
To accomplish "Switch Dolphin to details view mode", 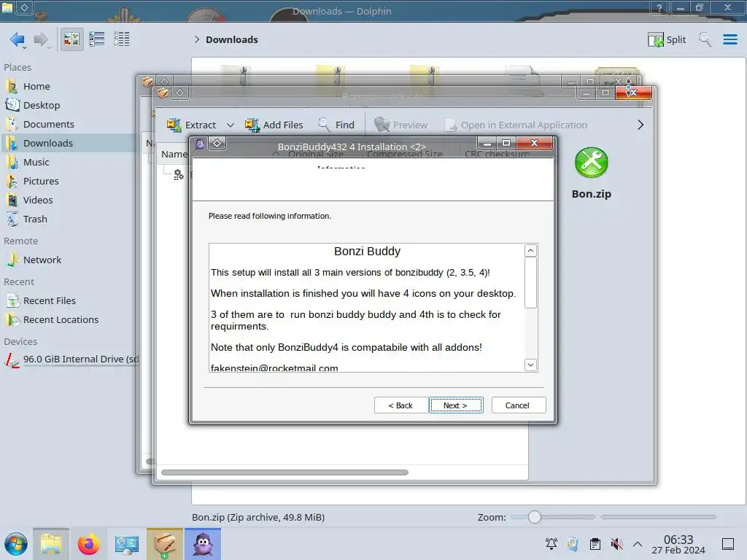I will (x=122, y=39).
